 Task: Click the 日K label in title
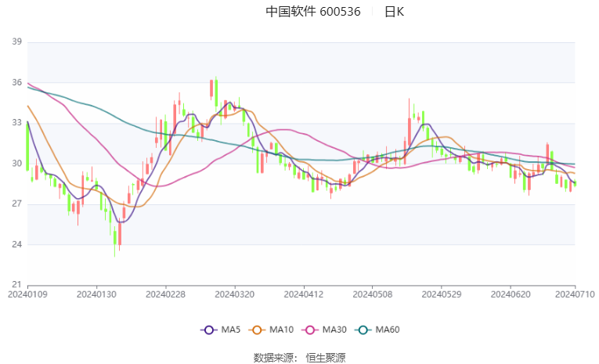click(394, 12)
